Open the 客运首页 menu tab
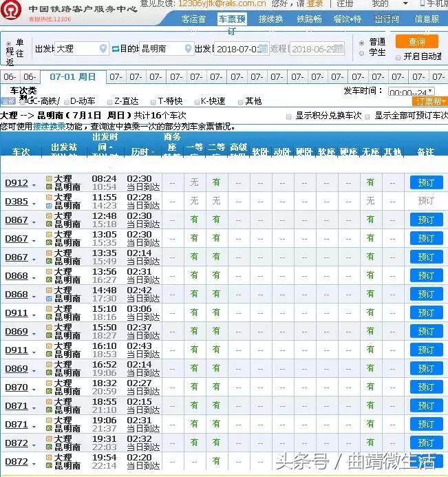Screen dimensions: 448x477 [193, 19]
